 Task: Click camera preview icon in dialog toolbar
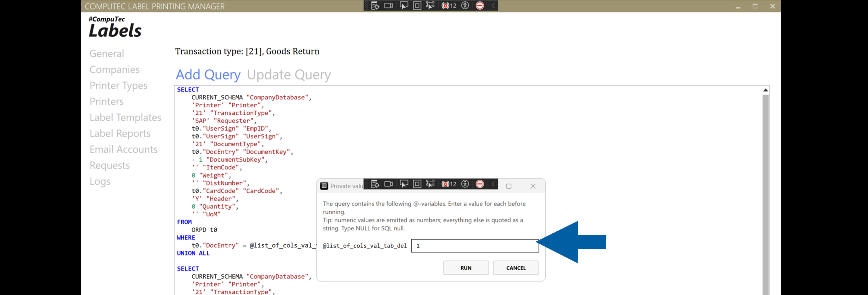(x=388, y=184)
